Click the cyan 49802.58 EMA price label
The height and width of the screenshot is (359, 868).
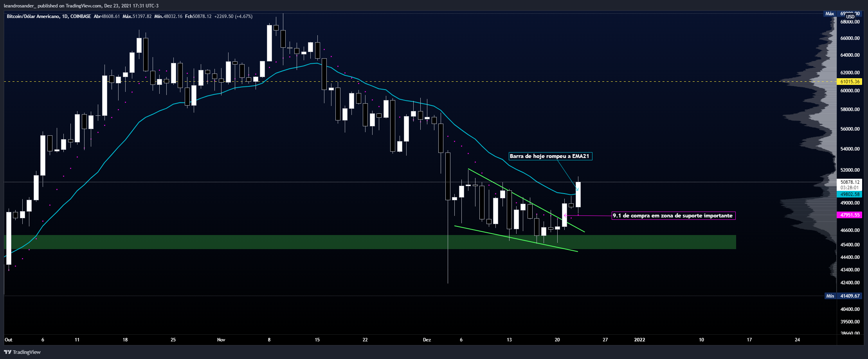pos(850,194)
